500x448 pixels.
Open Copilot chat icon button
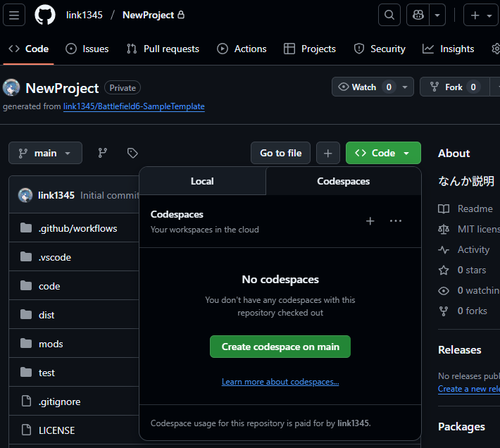(418, 15)
